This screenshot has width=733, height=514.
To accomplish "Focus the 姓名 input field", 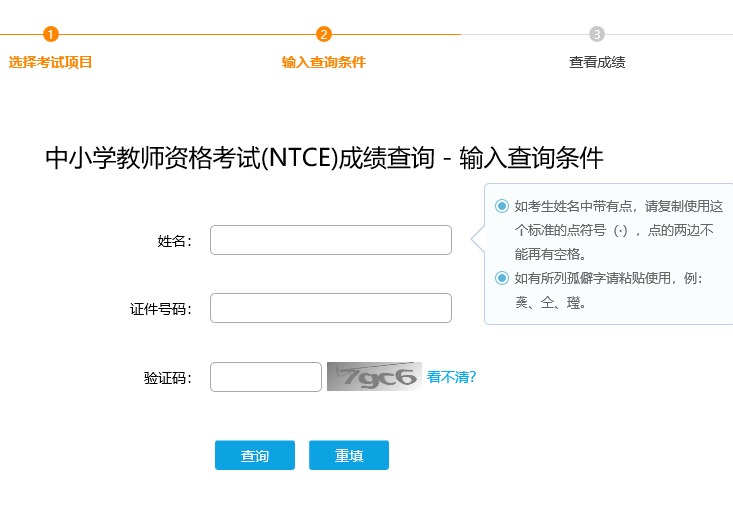I will pyautogui.click(x=331, y=240).
